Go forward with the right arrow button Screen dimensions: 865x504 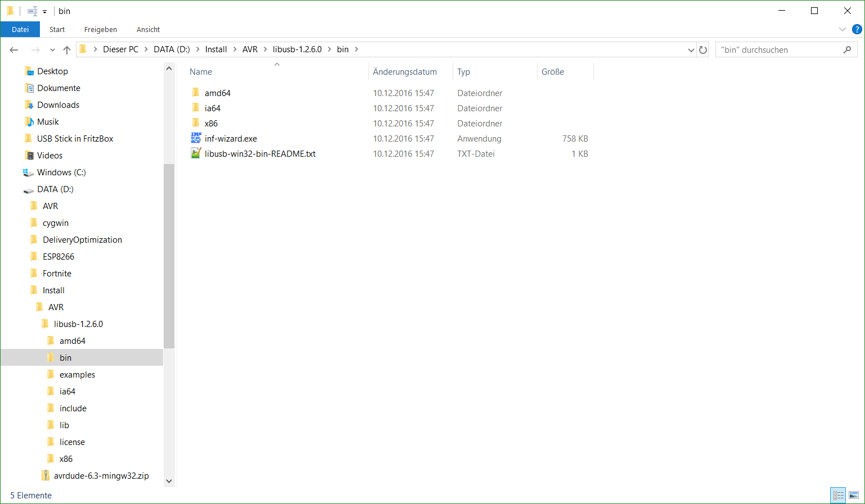click(x=35, y=49)
